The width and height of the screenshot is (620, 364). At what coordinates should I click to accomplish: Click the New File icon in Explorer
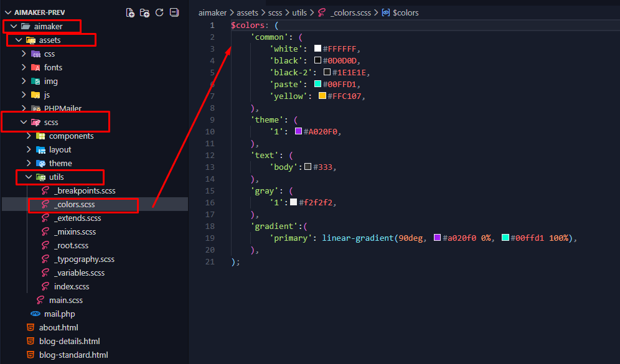130,12
